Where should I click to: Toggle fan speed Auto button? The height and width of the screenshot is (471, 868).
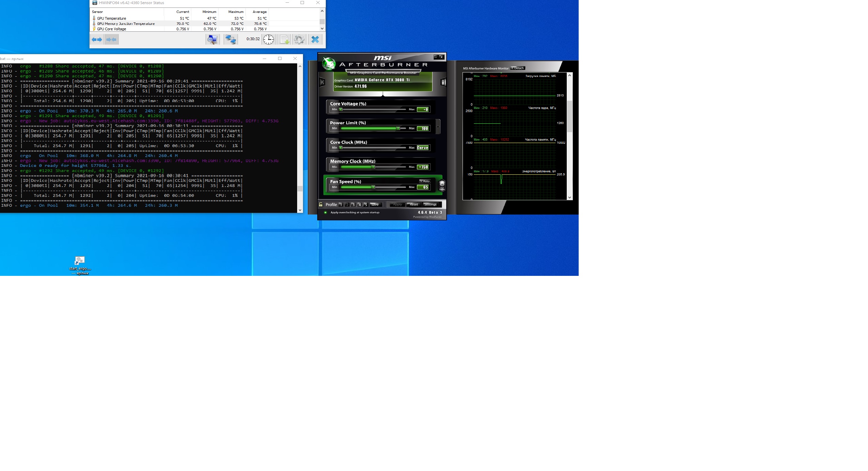point(425,181)
